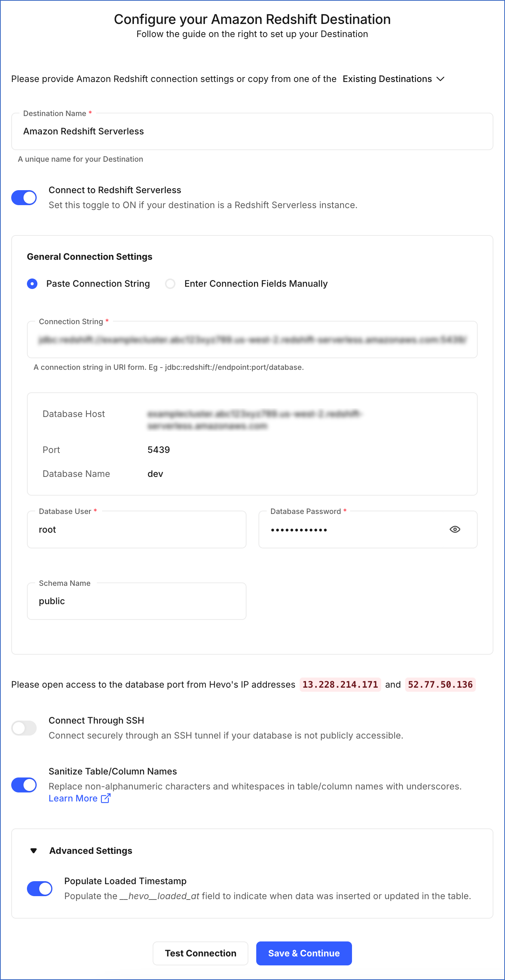Screen dimensions: 505x980
Task: Click the database name value dev
Action: coord(155,474)
